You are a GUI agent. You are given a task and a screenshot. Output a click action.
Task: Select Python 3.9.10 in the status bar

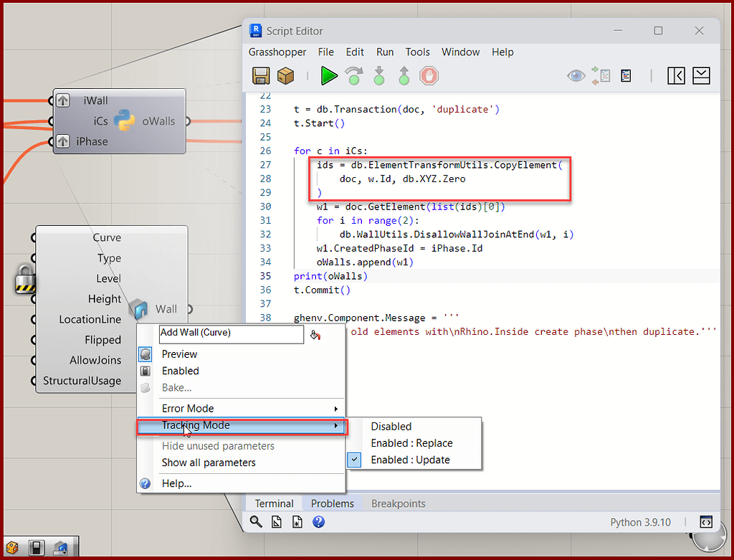point(640,522)
